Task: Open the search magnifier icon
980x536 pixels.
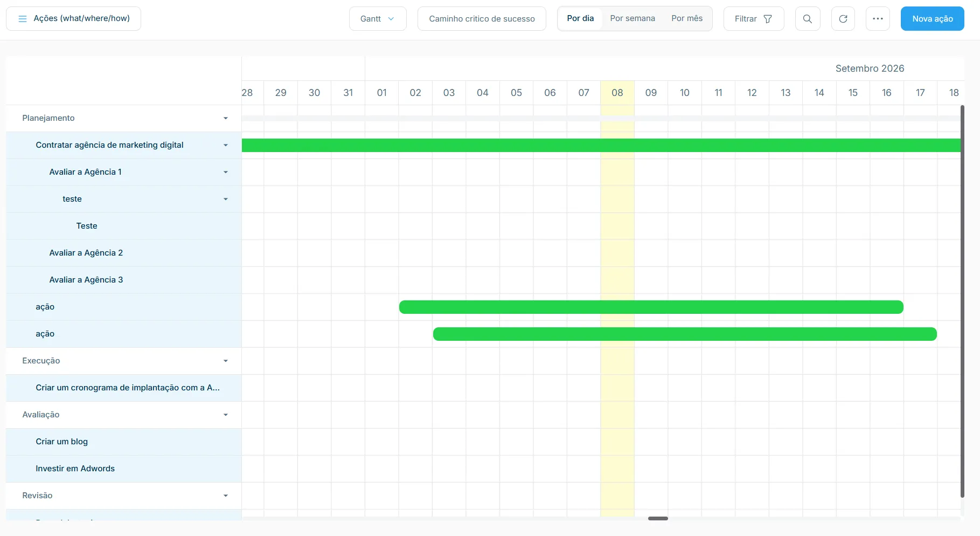Action: coord(807,19)
